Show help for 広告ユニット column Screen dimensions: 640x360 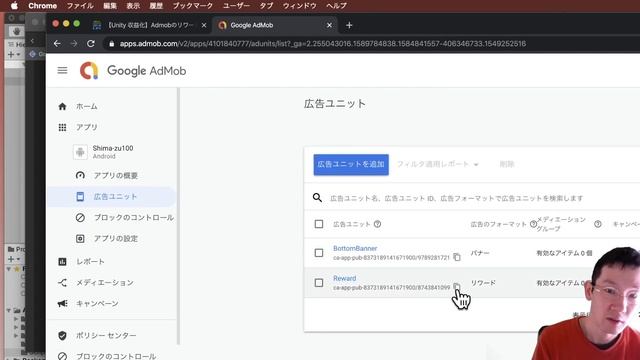pos(378,224)
